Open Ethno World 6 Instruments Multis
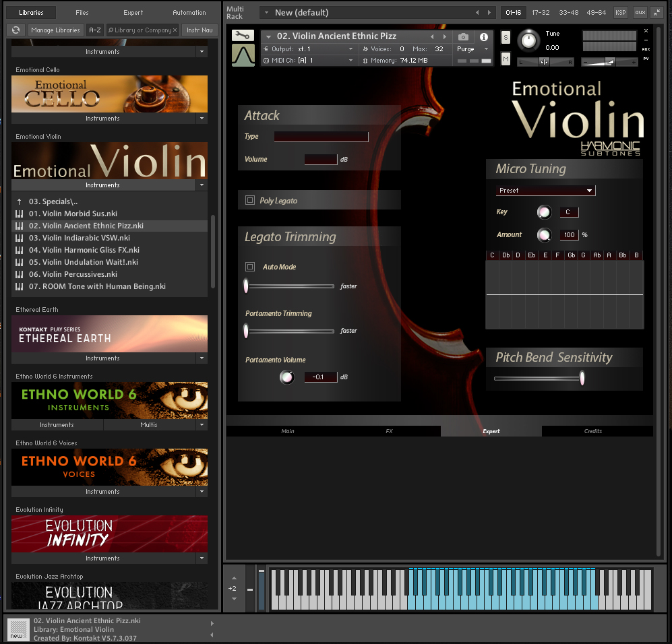The height and width of the screenshot is (644, 672). 149,425
